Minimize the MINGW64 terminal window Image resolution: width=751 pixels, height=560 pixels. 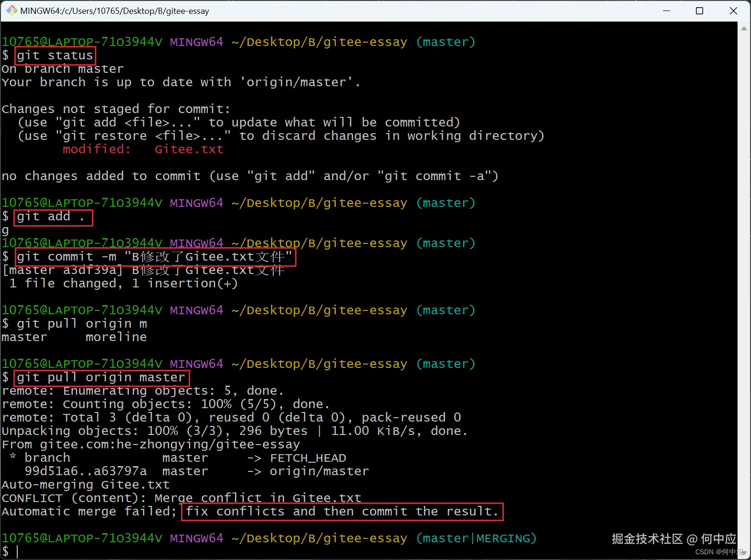(x=666, y=11)
